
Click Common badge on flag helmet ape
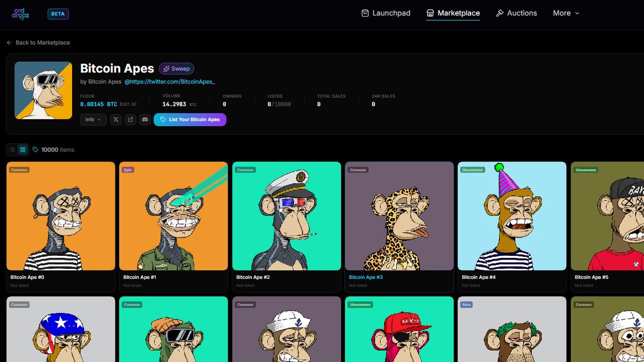coord(19,305)
